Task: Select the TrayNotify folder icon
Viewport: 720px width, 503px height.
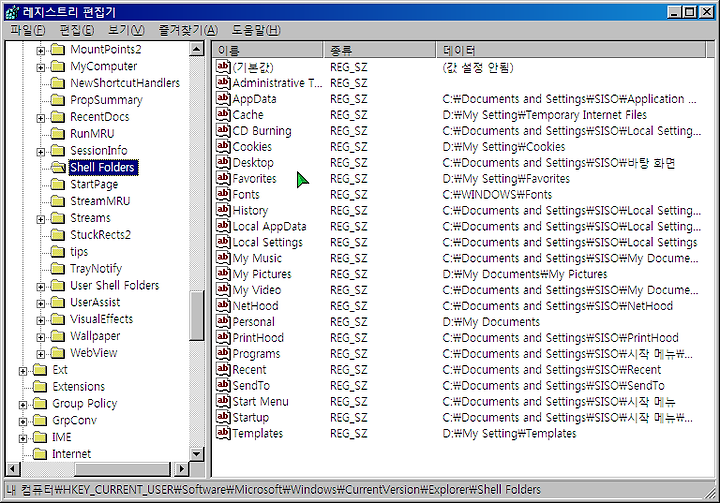Action: [58, 268]
